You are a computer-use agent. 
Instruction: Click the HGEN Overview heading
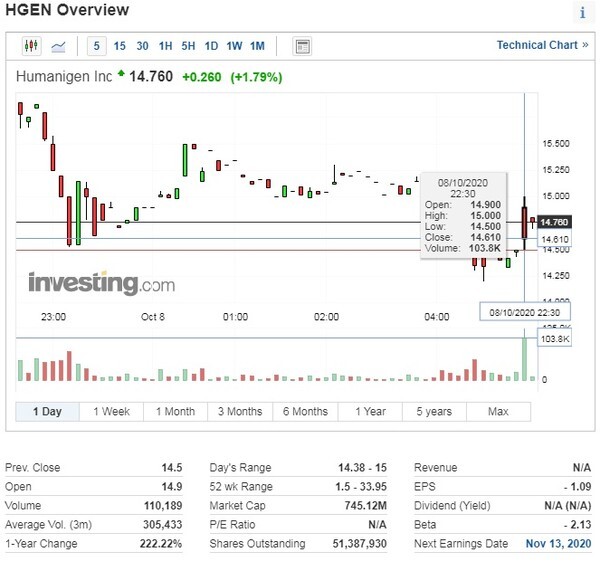click(67, 10)
